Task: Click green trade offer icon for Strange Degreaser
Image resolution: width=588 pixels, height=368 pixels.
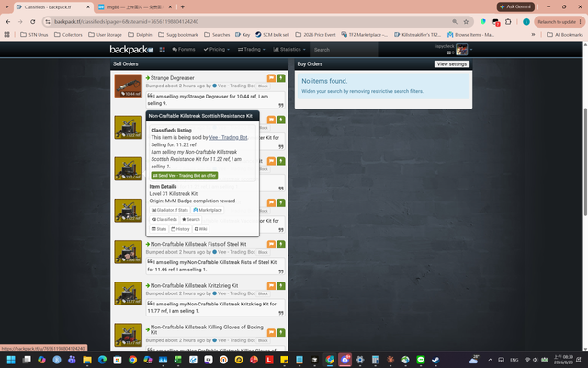Action: click(x=281, y=78)
